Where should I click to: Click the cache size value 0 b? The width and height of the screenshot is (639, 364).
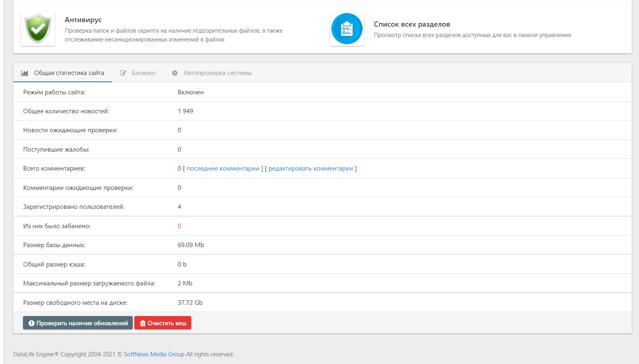182,264
